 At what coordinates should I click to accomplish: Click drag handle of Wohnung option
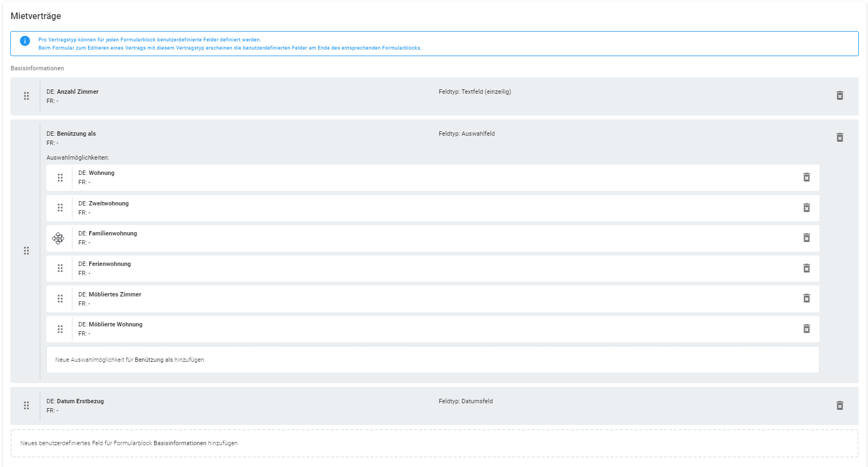pyautogui.click(x=60, y=178)
